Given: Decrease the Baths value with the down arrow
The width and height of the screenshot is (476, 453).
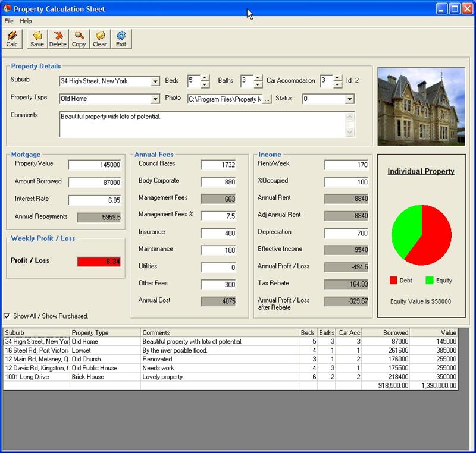Looking at the screenshot, I should click(259, 84).
